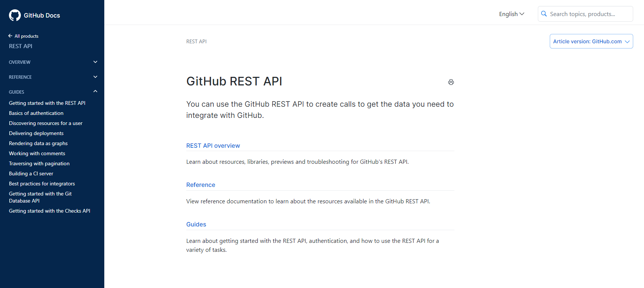The image size is (644, 288).
Task: Open the REST API overview link
Action: point(213,145)
